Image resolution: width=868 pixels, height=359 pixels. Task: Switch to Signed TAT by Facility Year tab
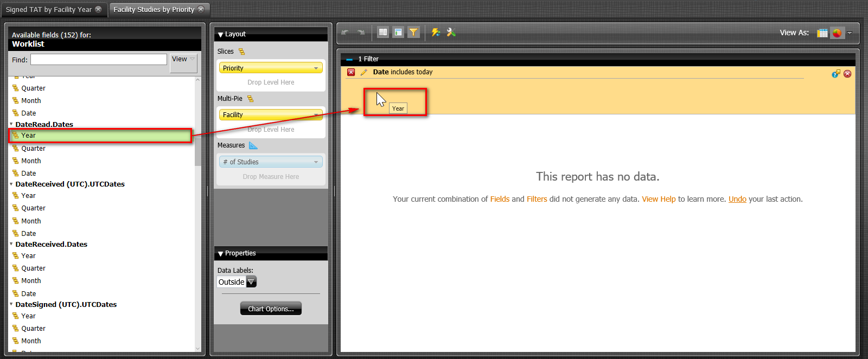click(x=49, y=9)
